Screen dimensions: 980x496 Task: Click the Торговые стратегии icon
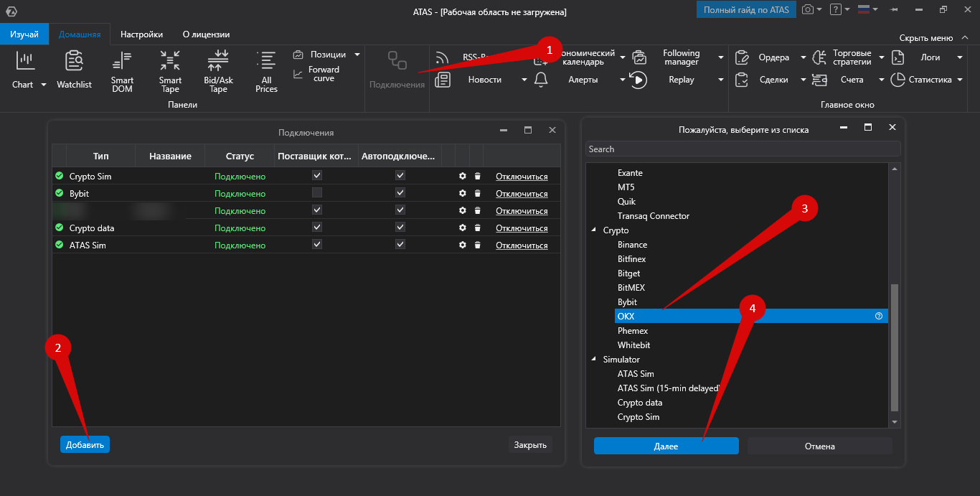point(819,57)
